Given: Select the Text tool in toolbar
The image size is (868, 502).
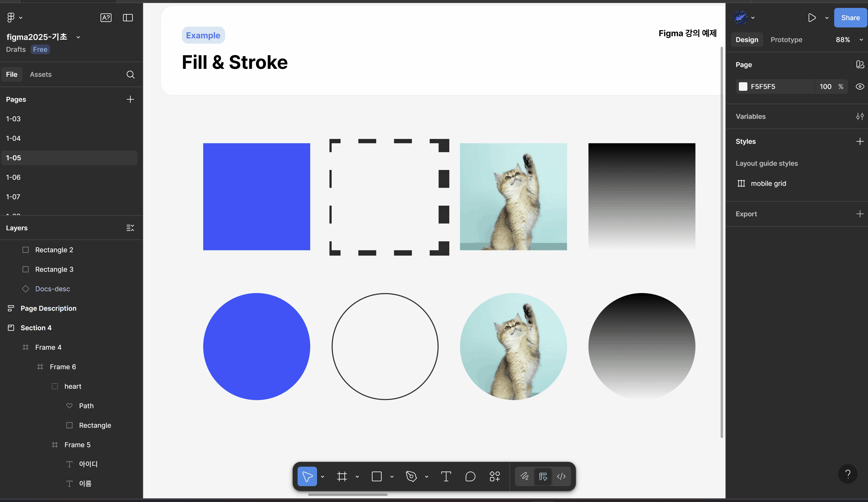Looking at the screenshot, I should [x=446, y=476].
